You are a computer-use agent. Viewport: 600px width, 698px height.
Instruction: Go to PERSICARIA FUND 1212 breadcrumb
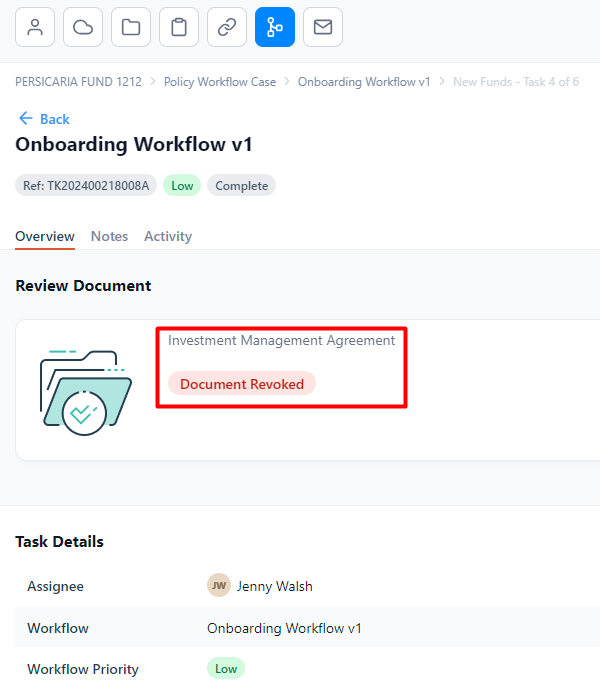click(x=78, y=82)
